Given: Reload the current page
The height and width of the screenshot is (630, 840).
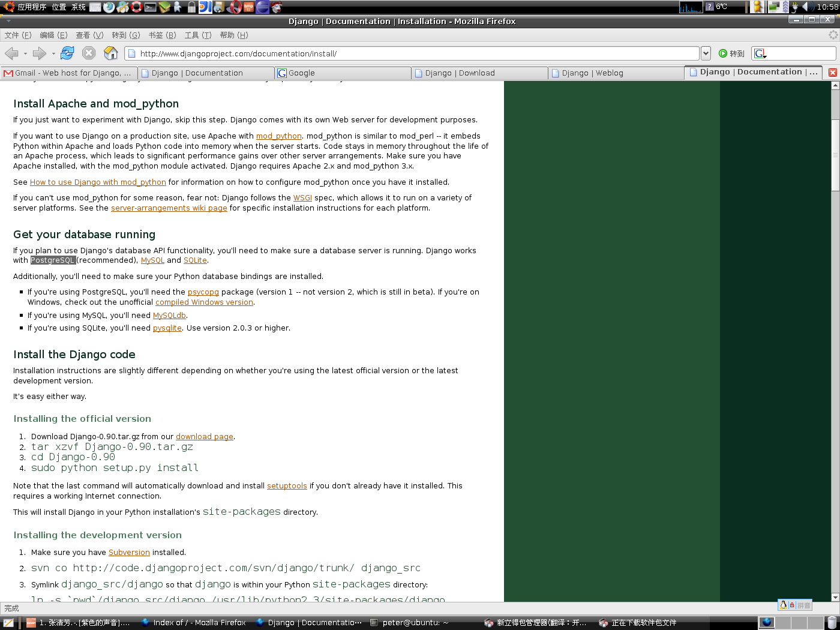Looking at the screenshot, I should coord(67,53).
